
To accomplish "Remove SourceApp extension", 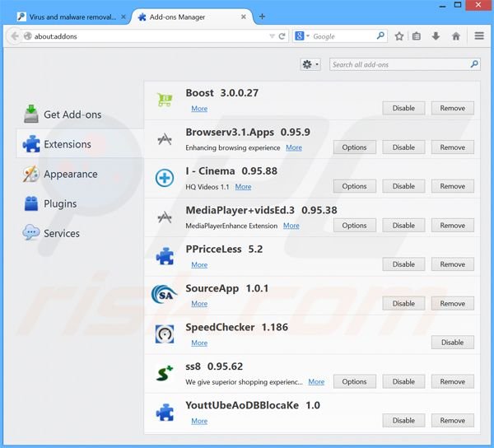I will (x=452, y=303).
